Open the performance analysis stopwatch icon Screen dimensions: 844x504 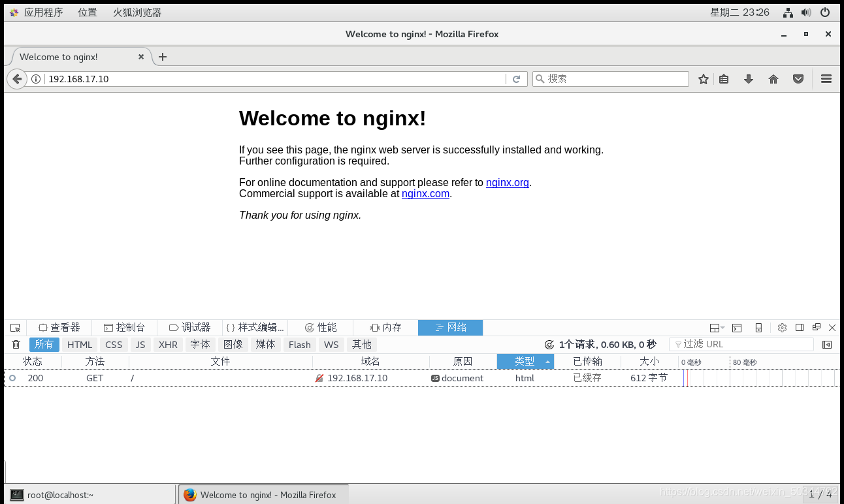tap(549, 345)
